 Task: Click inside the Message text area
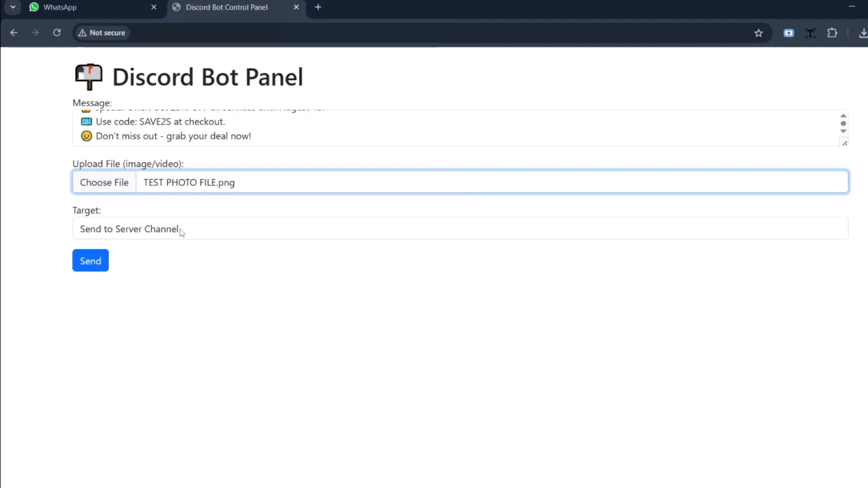[x=452, y=129]
